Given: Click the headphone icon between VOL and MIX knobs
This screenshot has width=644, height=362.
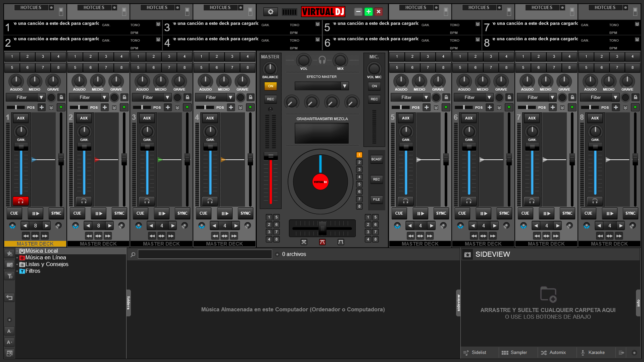Looking at the screenshot, I should click(322, 60).
